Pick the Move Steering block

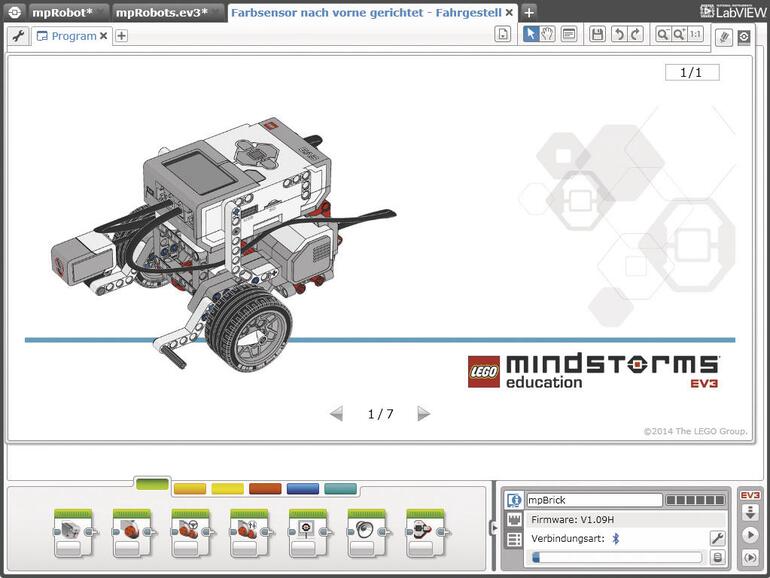coord(190,532)
